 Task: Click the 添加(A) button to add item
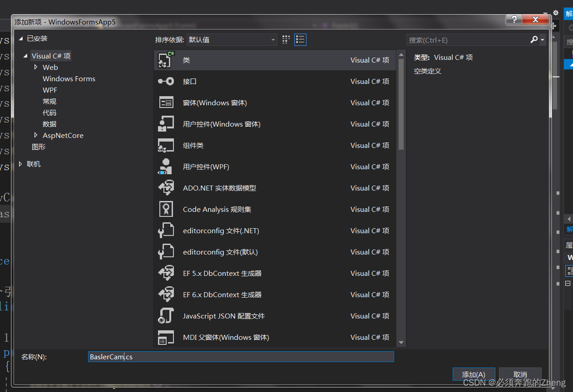[474, 374]
